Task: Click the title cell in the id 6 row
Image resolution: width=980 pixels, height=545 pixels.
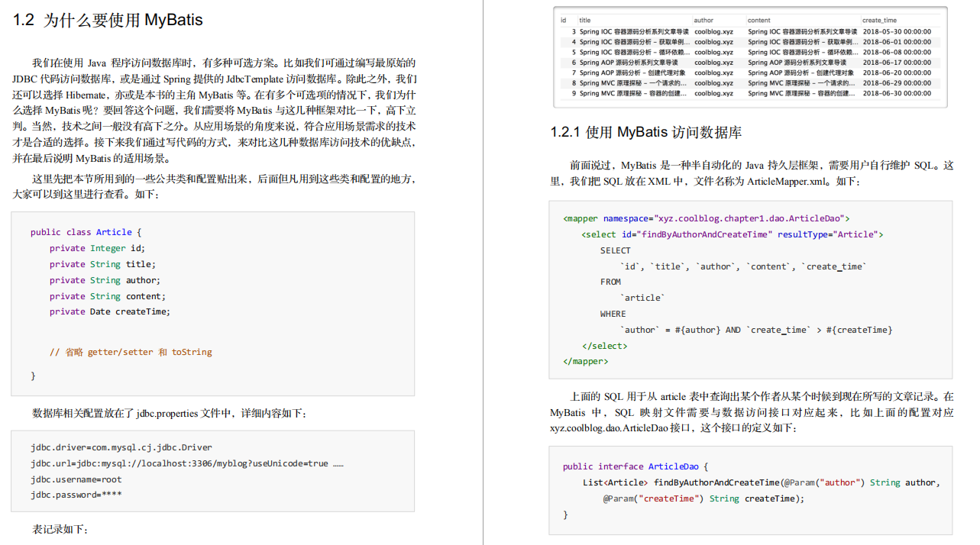Action: (x=629, y=63)
